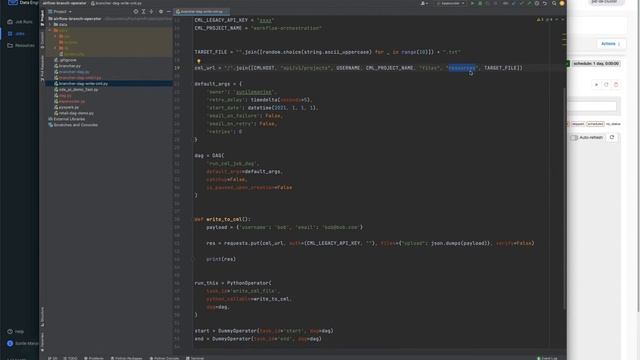Open the Terminal tool window tab
This screenshot has width=640, height=360.
tap(195, 358)
